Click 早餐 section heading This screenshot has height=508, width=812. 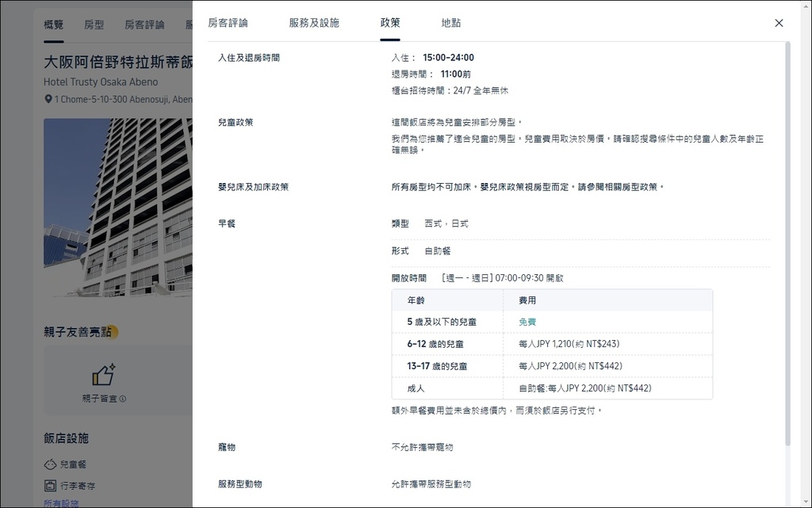pos(226,223)
